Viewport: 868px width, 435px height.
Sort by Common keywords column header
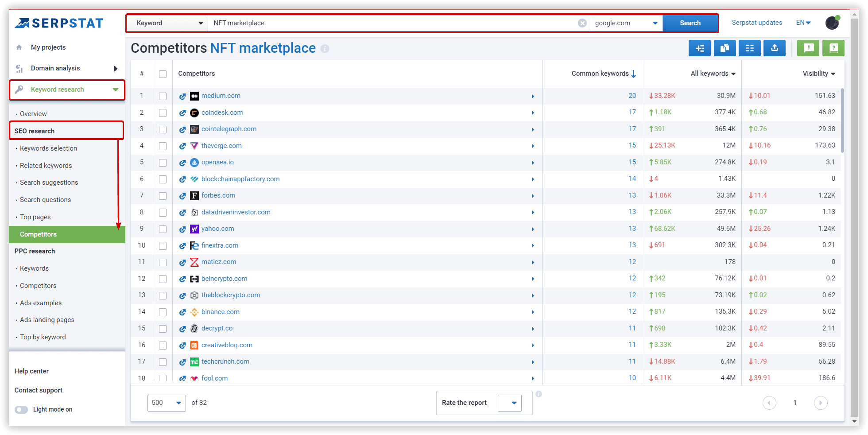604,74
